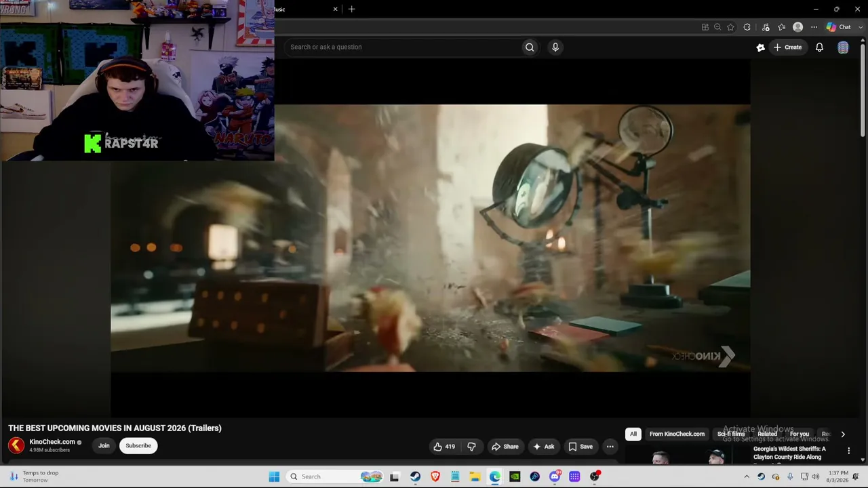Open the YouTube account avatar menu
This screenshot has width=868, height=488.
pos(843,47)
